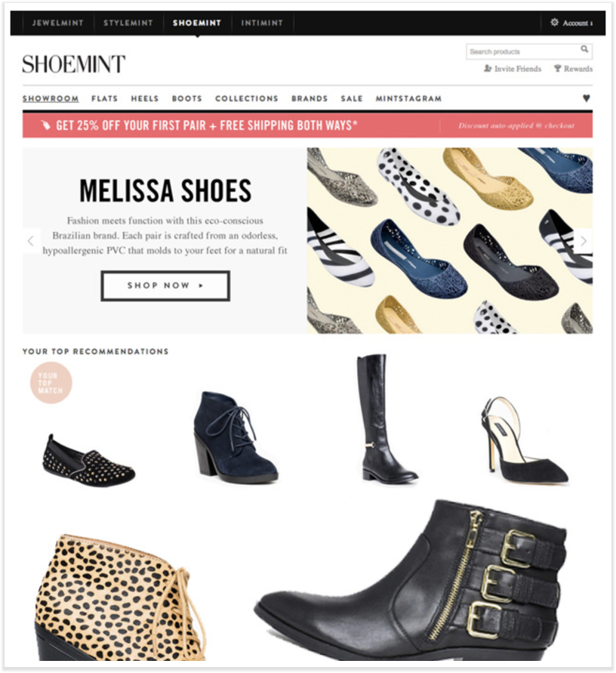Viewport: 616px width, 673px height.
Task: Go to the Sale section
Action: (352, 99)
